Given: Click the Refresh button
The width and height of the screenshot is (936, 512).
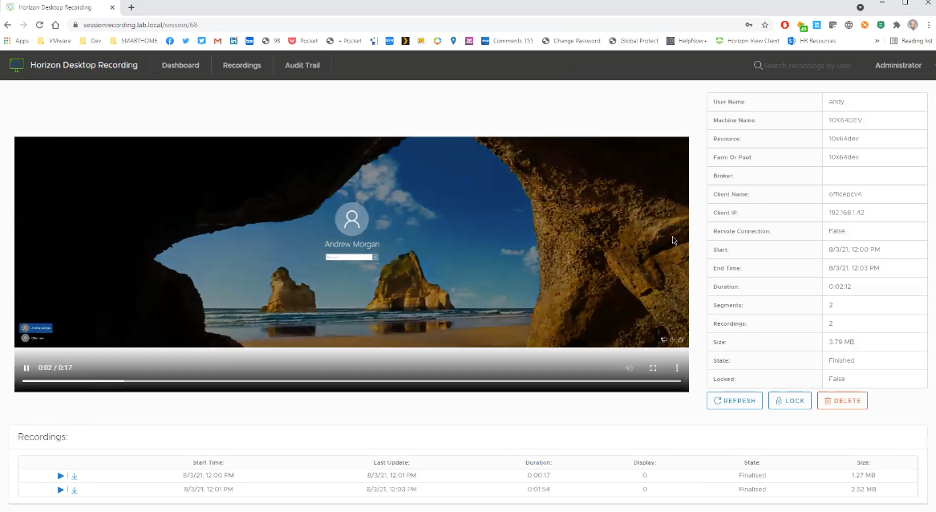Looking at the screenshot, I should click(x=734, y=401).
